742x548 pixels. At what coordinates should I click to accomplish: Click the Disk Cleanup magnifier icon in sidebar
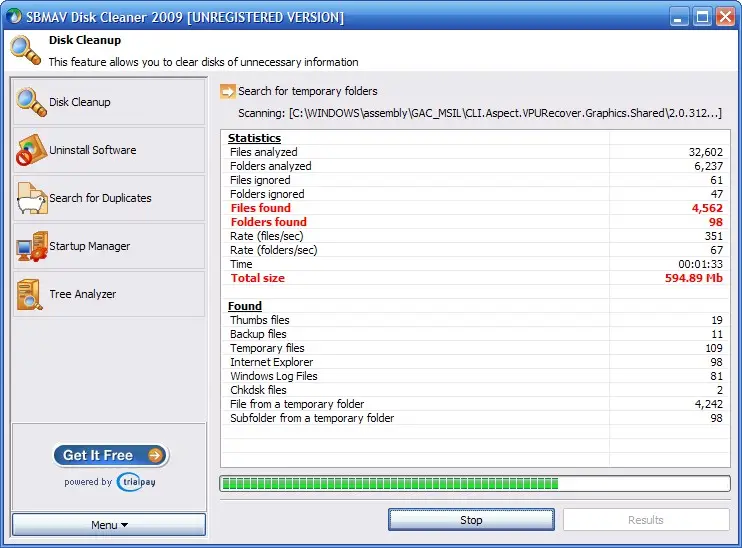31,102
